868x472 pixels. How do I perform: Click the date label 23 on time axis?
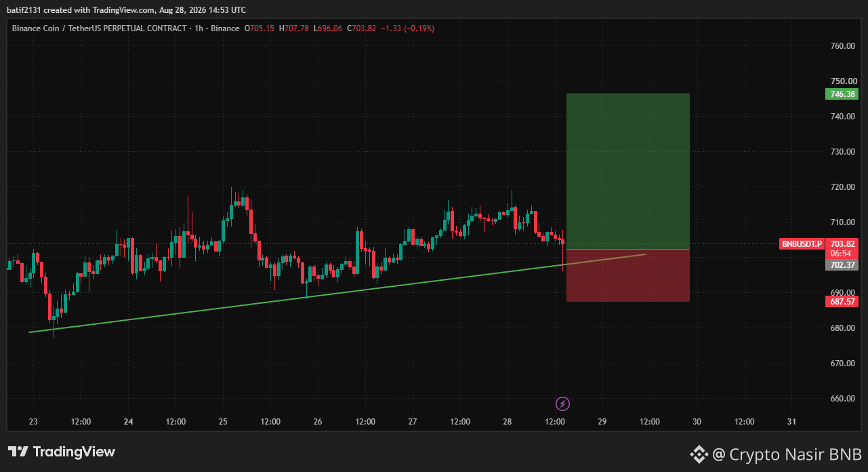[33, 422]
